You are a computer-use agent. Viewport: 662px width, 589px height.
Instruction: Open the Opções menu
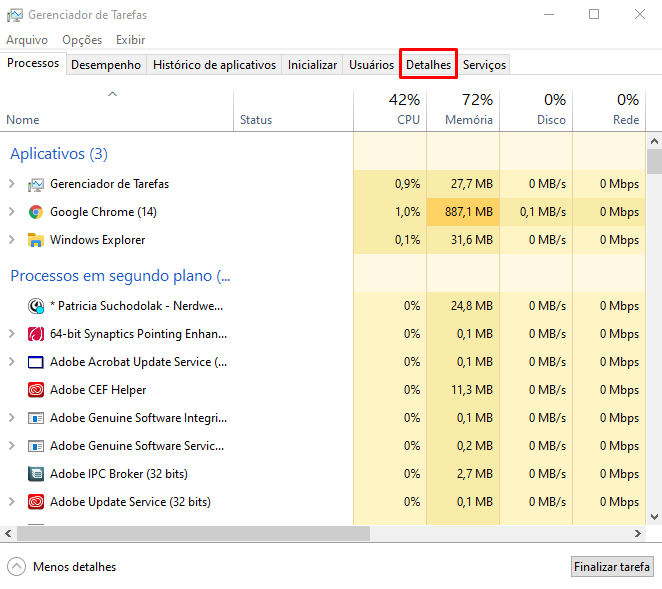pyautogui.click(x=82, y=40)
